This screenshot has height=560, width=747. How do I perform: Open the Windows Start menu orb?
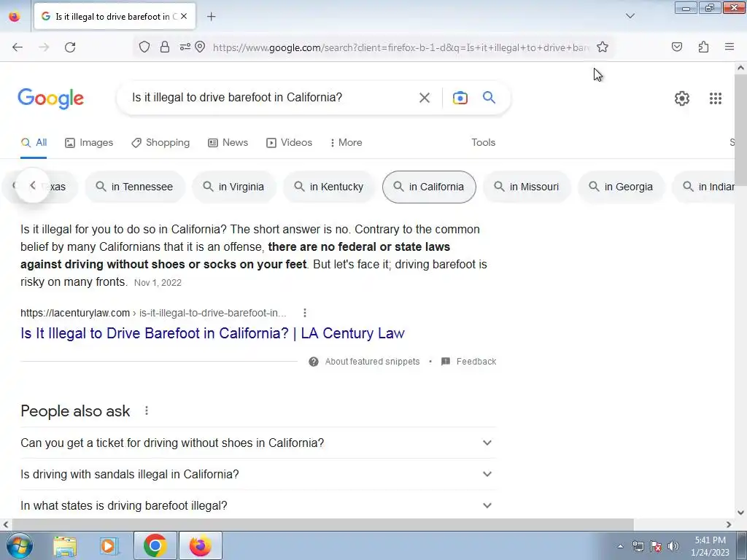[20, 545]
